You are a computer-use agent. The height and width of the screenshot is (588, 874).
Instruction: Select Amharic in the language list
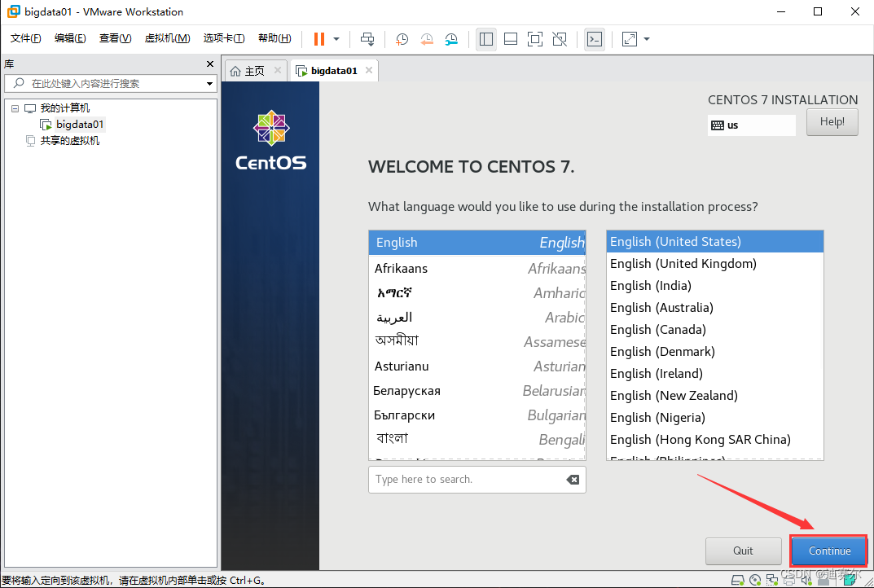coord(477,292)
